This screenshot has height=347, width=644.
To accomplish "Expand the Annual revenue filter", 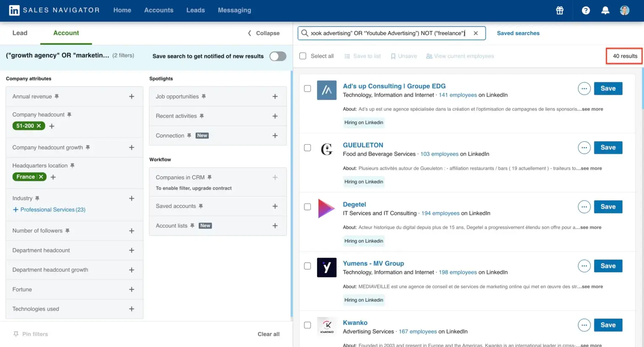I will coord(132,96).
